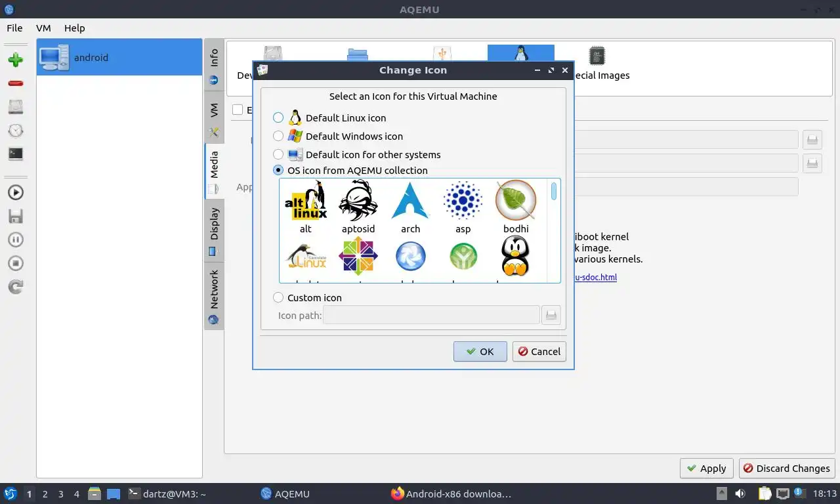
Task: Open the Linux penguin boot tab
Action: pyautogui.click(x=521, y=53)
